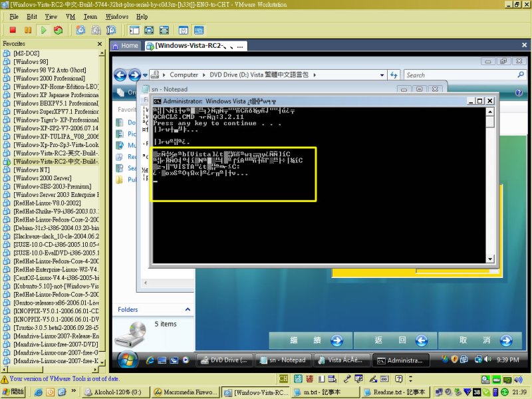This screenshot has height=399, width=532.
Task: Expand the Folders pane chevron
Action: pyautogui.click(x=188, y=309)
